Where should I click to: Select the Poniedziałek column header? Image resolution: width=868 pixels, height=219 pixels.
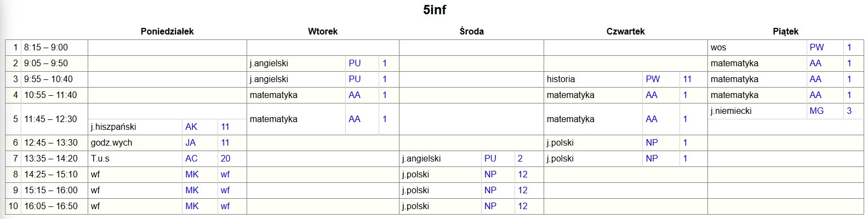pos(167,32)
